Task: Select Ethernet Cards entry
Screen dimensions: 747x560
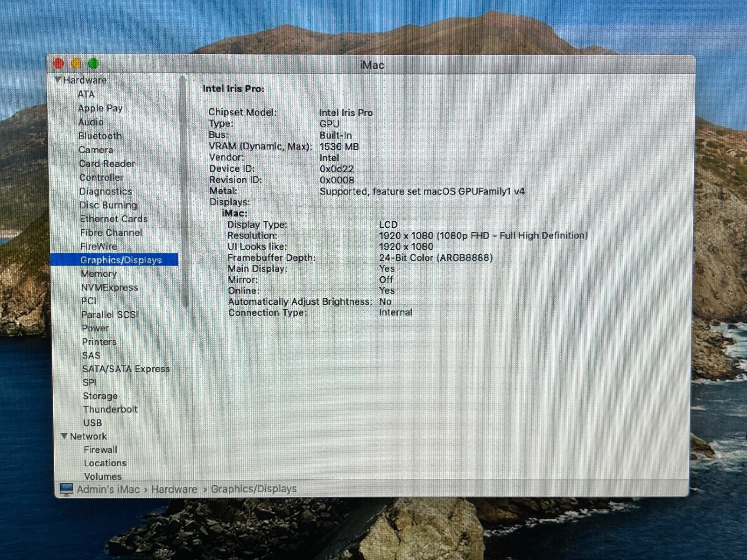Action: 113,219
